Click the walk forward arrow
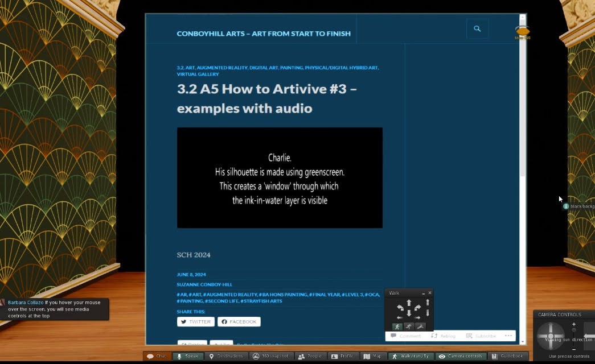Image resolution: width=595 pixels, height=364 pixels. 409,303
